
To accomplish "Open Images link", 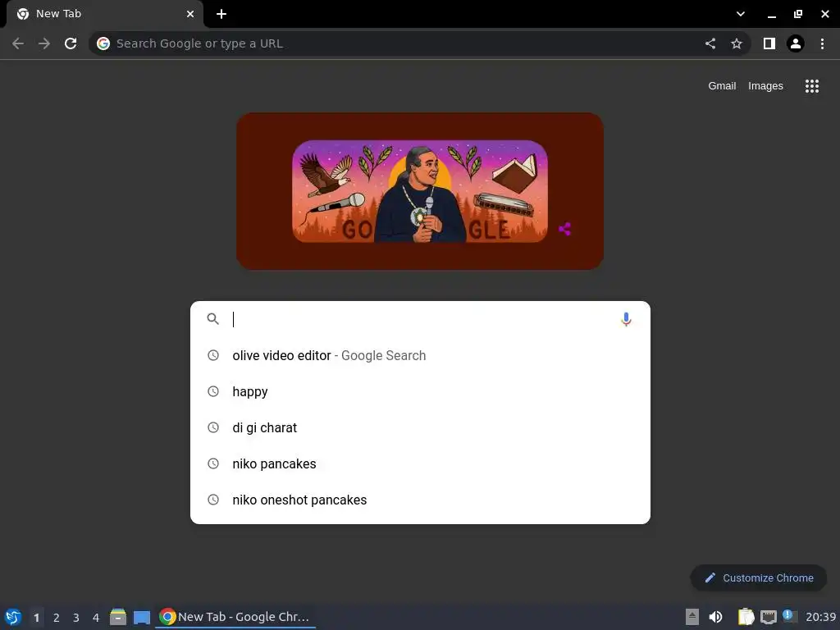I will click(x=765, y=85).
